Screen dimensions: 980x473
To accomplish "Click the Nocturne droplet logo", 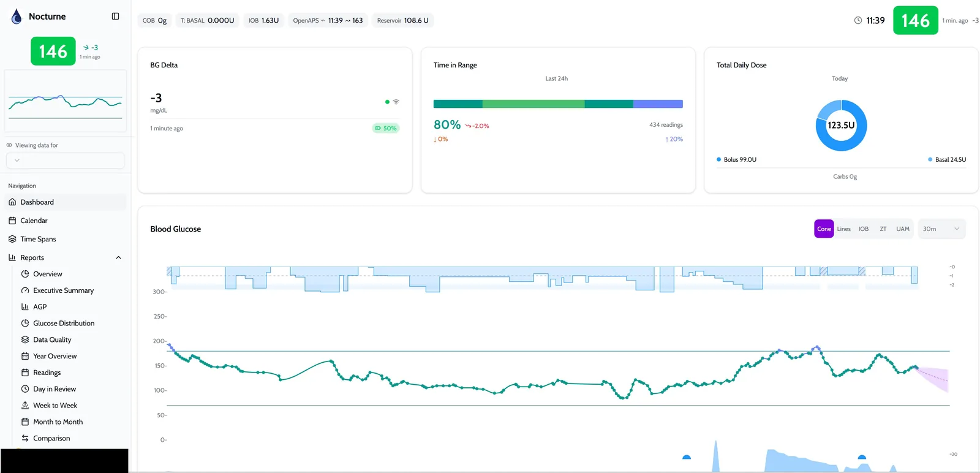I will [17, 17].
